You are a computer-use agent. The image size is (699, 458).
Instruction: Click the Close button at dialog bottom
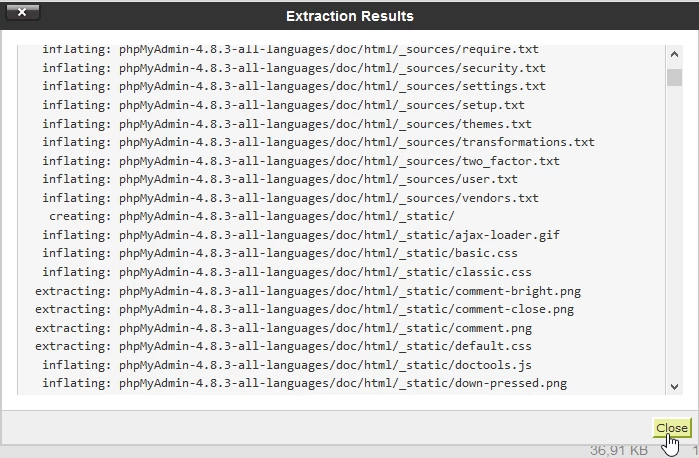671,428
